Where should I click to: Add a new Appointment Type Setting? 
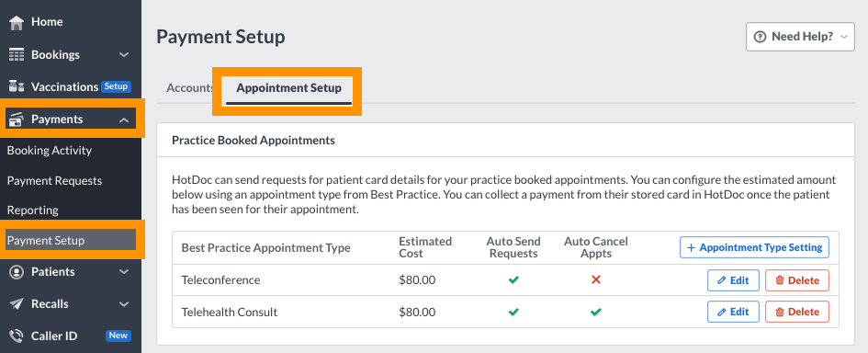coord(754,247)
